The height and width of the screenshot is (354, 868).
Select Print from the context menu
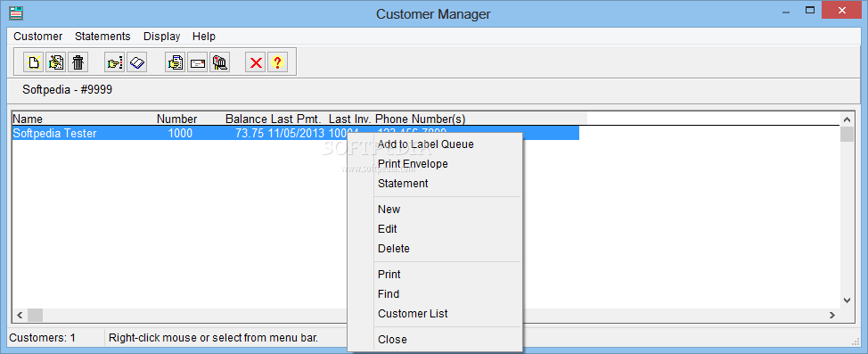[x=435, y=275]
